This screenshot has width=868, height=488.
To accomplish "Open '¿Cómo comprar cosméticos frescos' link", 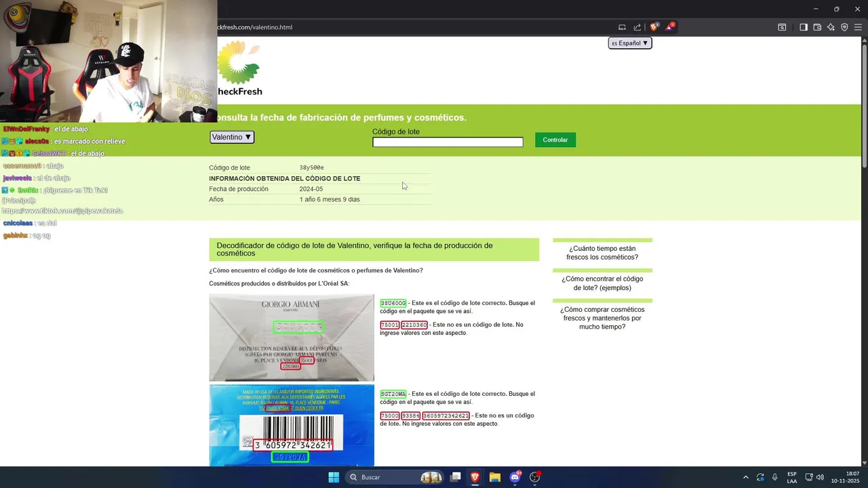I will (602, 318).
